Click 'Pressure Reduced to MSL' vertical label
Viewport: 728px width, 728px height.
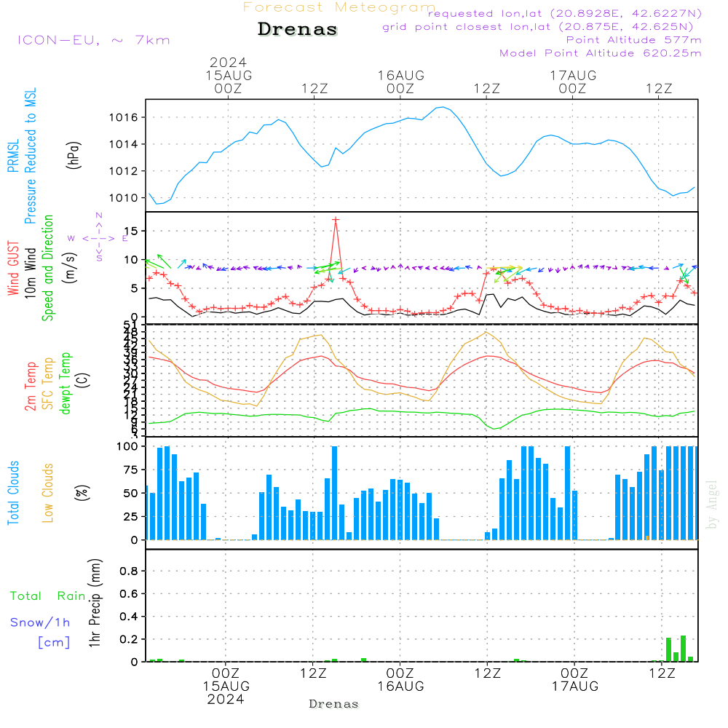(30, 156)
